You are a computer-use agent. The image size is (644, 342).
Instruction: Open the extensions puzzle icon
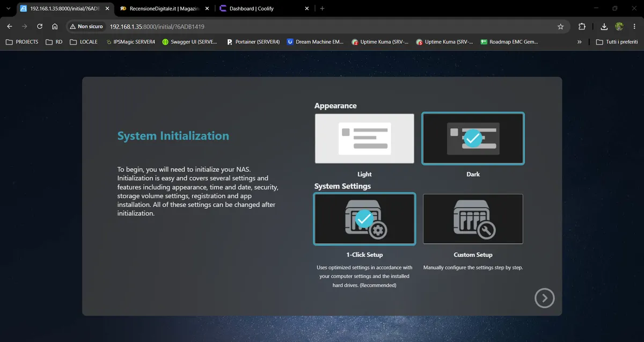pyautogui.click(x=582, y=26)
